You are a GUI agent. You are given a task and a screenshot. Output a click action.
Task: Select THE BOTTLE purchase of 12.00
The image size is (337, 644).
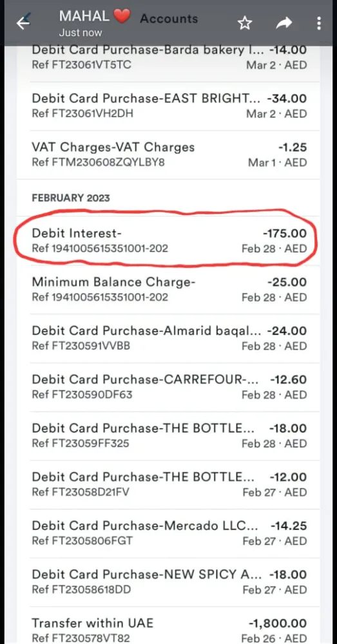[169, 485]
